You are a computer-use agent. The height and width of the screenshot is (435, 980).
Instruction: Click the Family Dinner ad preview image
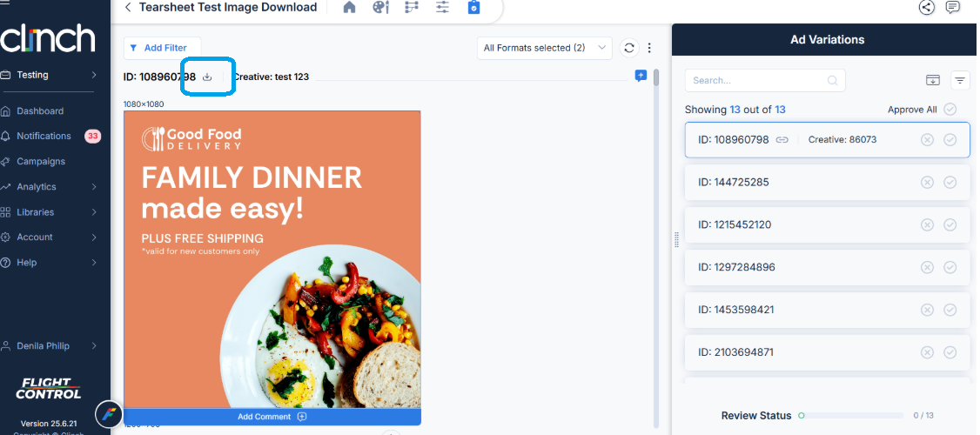272,259
